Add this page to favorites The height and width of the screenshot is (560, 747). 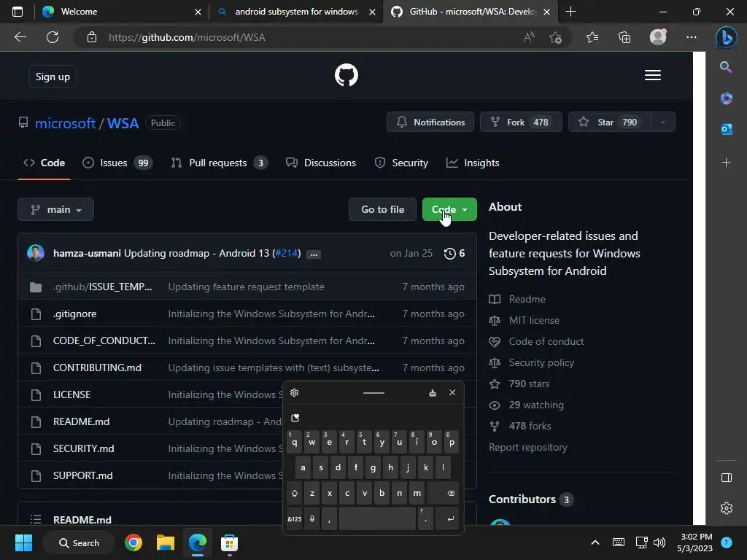pos(555,37)
